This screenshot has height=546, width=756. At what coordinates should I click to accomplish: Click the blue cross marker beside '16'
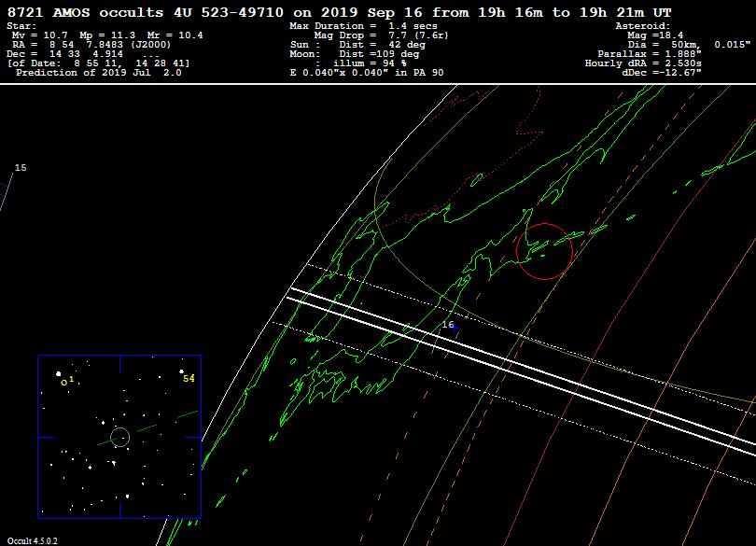point(455,329)
